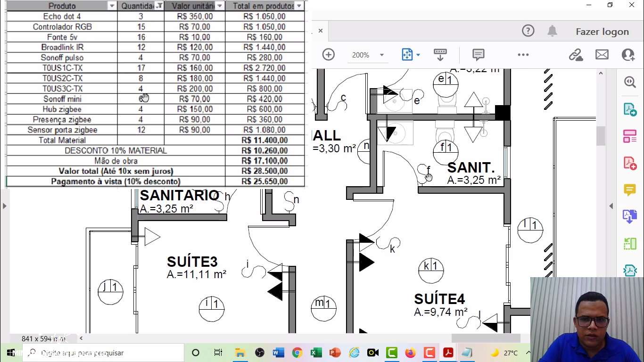Click the add comment speech bubble toolbar icon
This screenshot has height=362, width=644.
click(478, 55)
